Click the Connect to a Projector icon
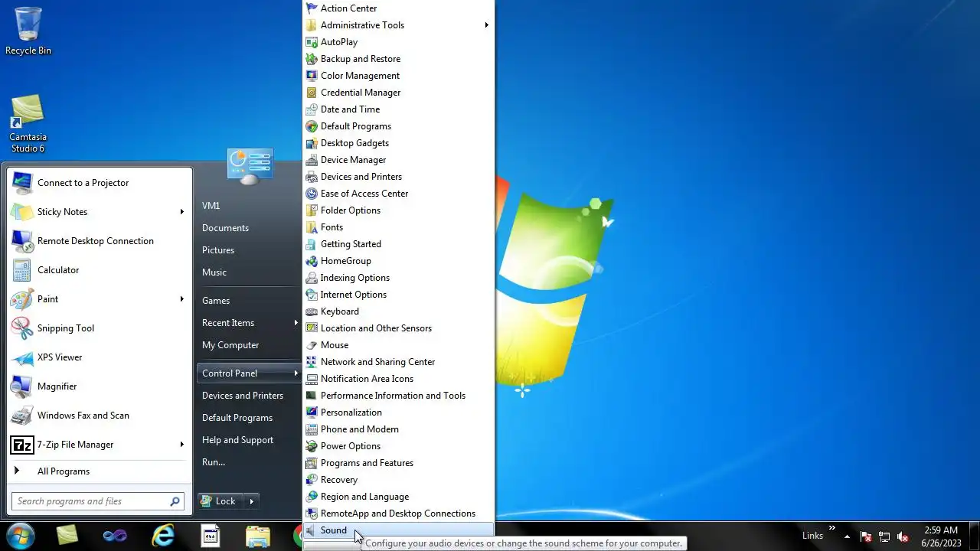 tap(22, 183)
